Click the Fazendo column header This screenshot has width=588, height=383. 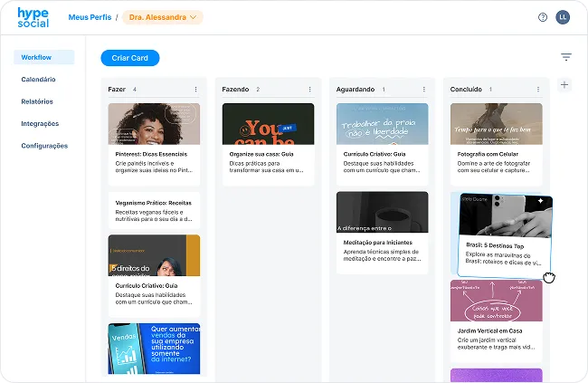coord(235,90)
